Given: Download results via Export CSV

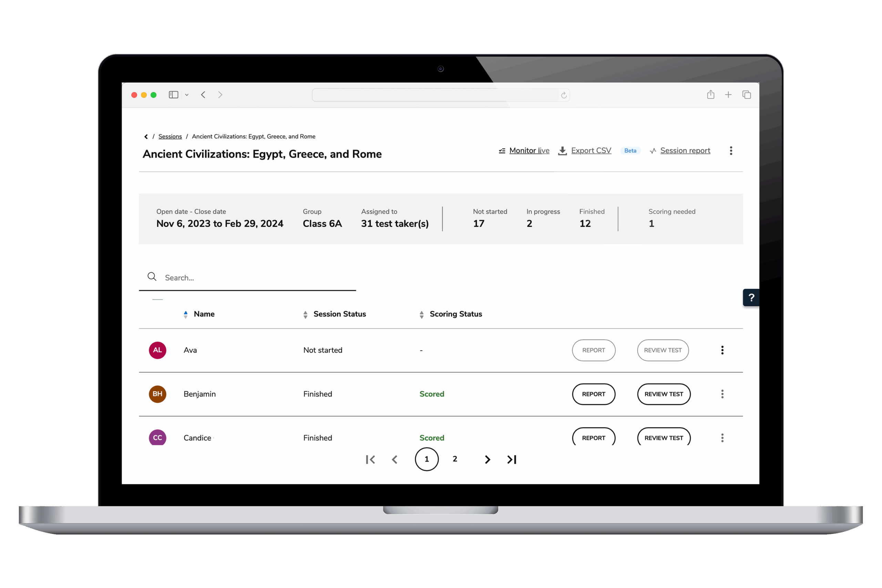Looking at the screenshot, I should click(591, 151).
